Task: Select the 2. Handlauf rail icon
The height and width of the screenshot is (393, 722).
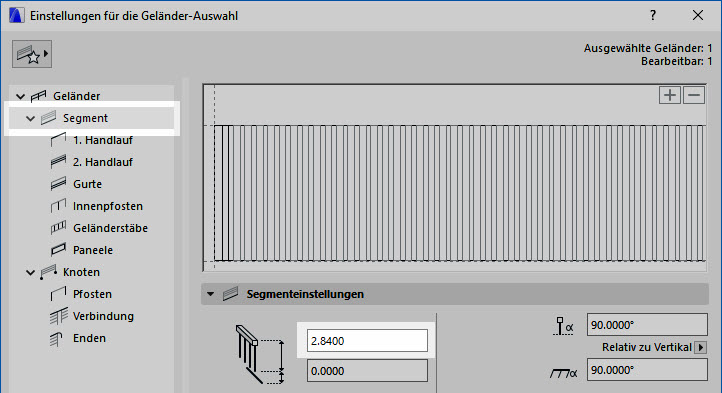Action: pyautogui.click(x=58, y=162)
